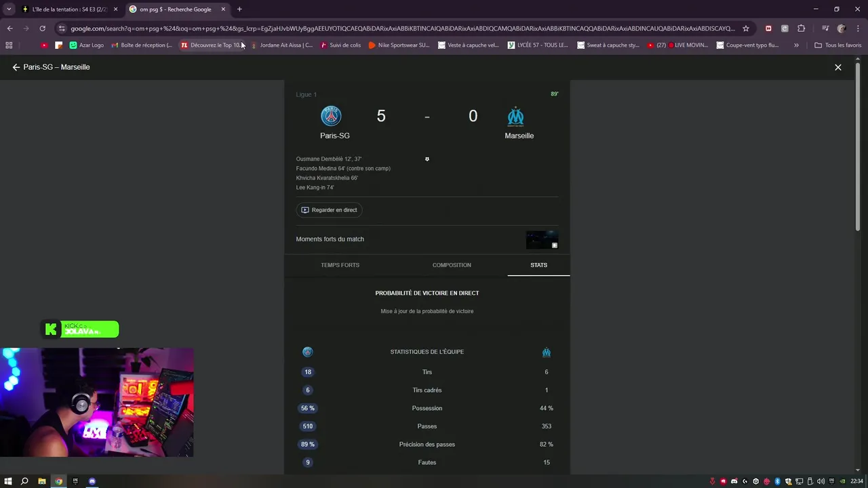Click the address bar URL
The height and width of the screenshot is (488, 868).
click(403, 28)
